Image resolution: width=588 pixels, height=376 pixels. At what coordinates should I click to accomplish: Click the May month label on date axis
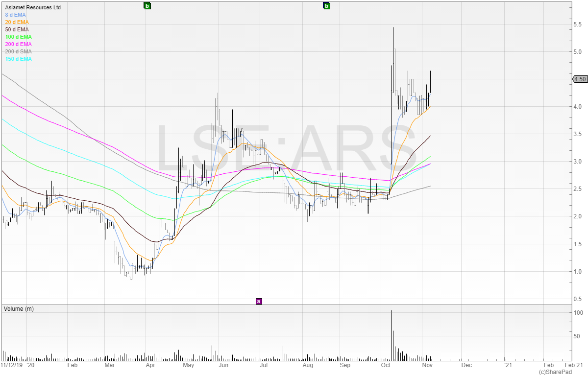[x=189, y=365]
